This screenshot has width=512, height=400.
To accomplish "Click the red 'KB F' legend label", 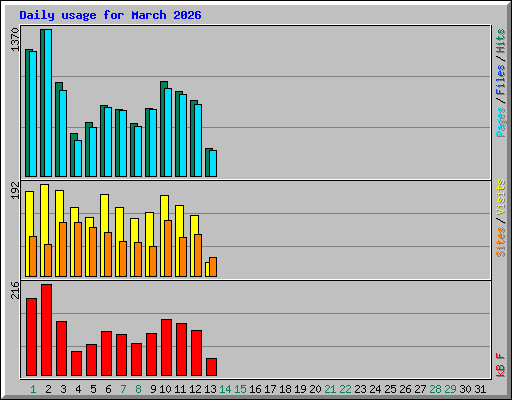I will tap(501, 365).
